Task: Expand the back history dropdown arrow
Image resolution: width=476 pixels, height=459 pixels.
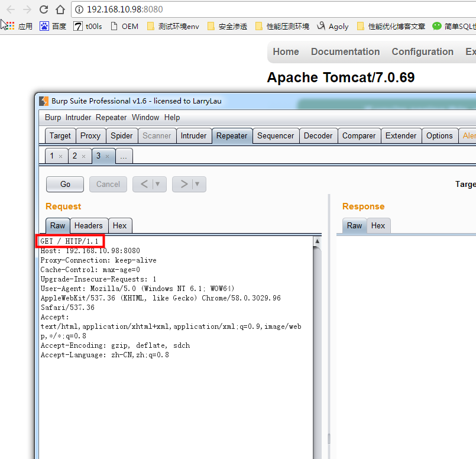Action: [157, 184]
